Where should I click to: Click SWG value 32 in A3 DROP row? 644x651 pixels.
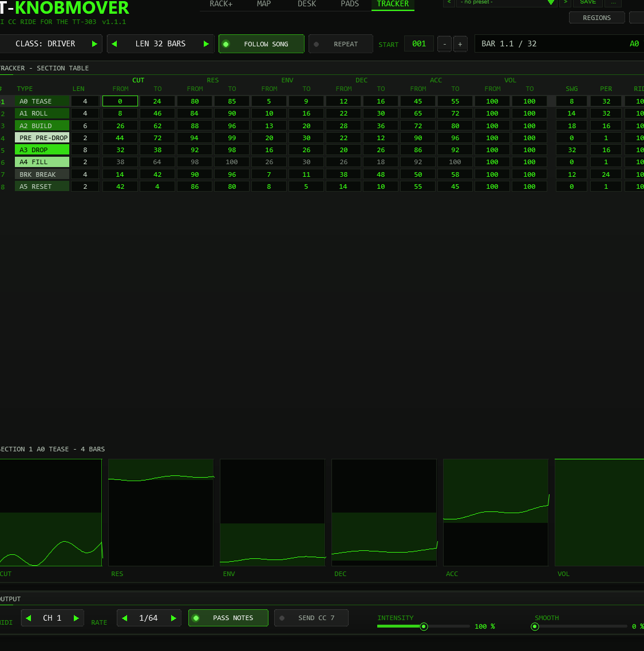click(572, 150)
